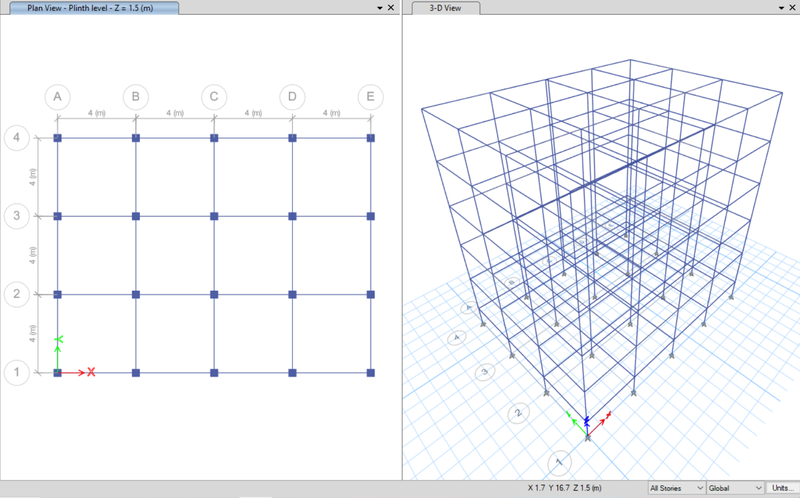
Task: Select grid bubble 2 in 3-D view
Action: point(519,413)
